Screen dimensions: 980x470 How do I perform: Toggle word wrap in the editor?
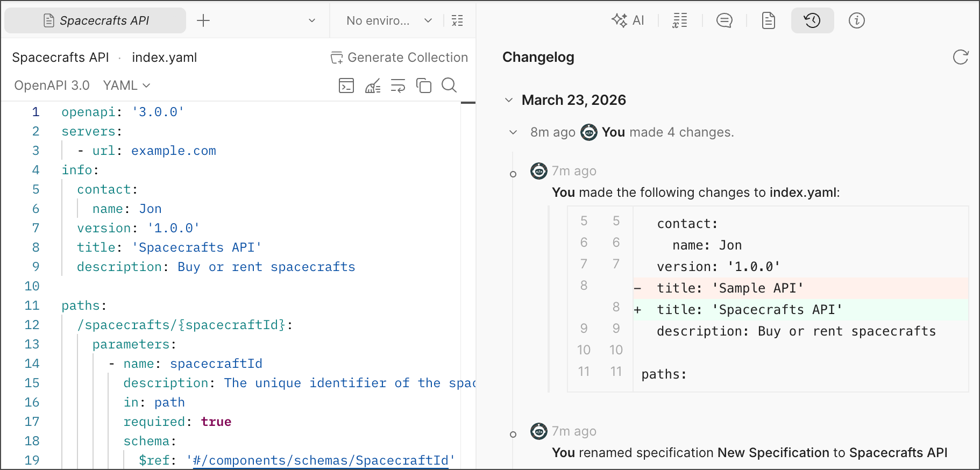[x=398, y=86]
